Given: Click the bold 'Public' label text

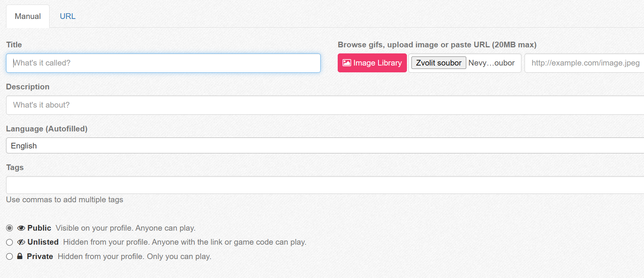Looking at the screenshot, I should [x=39, y=228].
